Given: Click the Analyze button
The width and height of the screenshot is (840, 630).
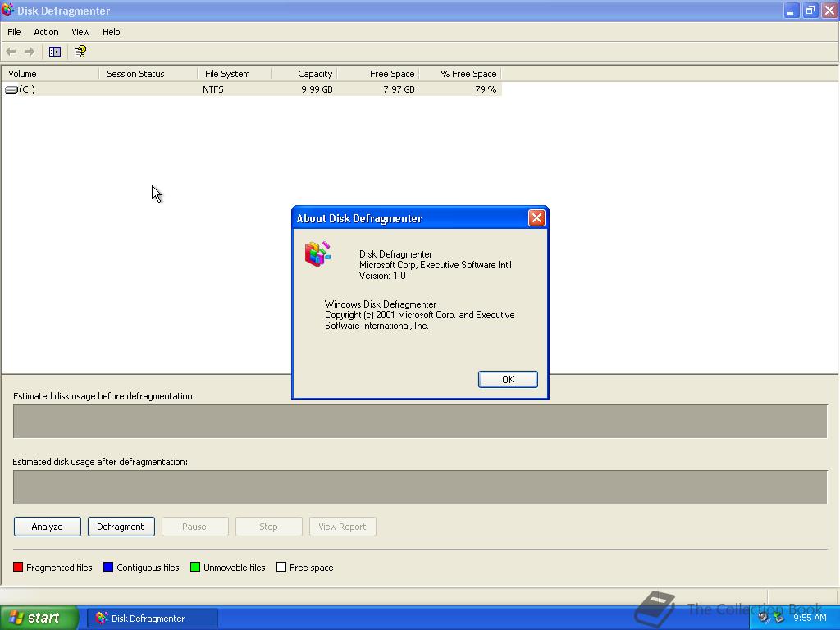Looking at the screenshot, I should 47,527.
